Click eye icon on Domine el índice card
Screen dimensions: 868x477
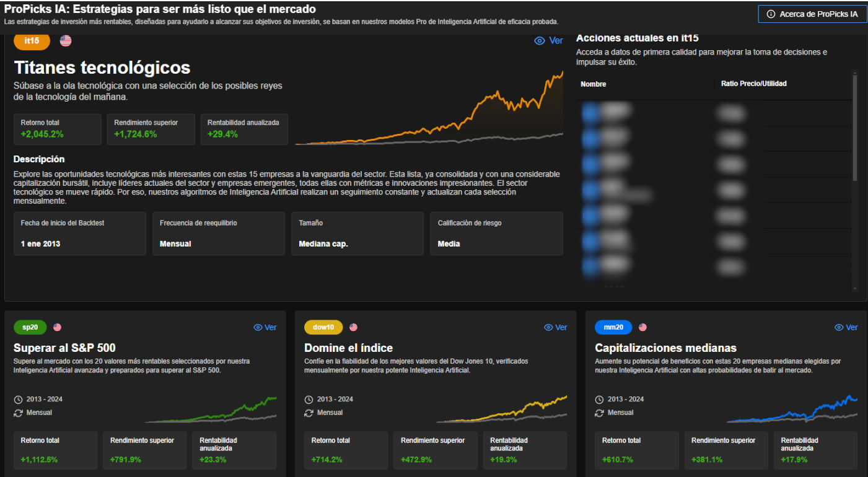click(548, 327)
